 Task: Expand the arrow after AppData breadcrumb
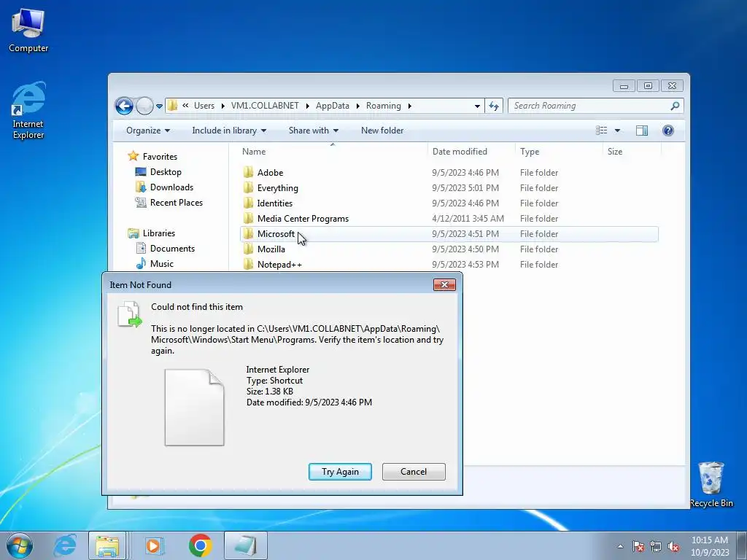point(357,106)
